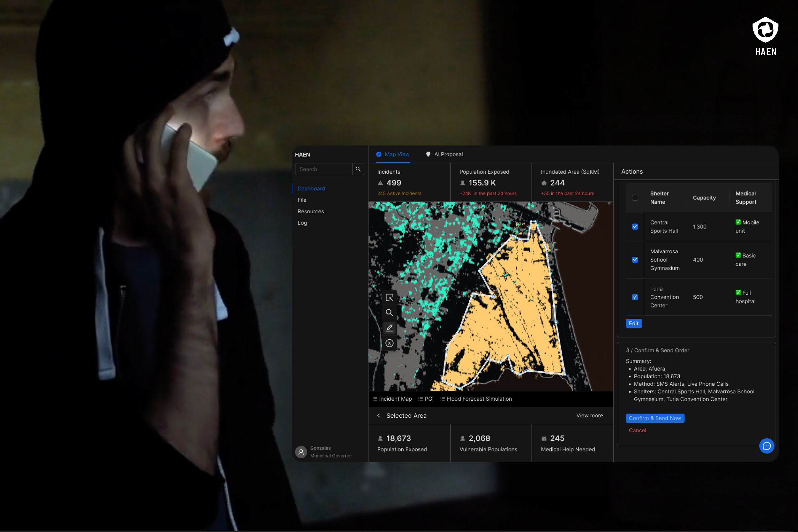Viewport: 798px width, 532px height.
Task: Uncheck the Central Sports Hall checkbox
Action: [635, 227]
